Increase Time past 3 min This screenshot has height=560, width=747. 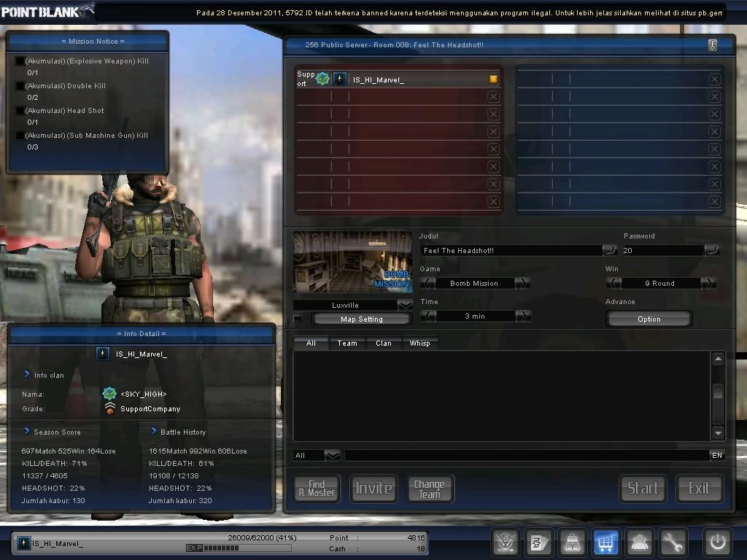point(523,316)
